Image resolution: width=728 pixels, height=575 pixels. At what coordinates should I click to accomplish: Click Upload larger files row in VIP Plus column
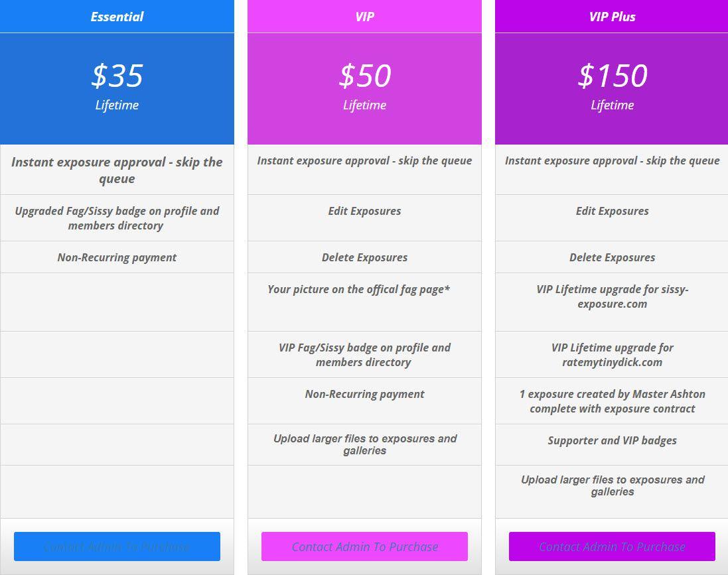point(612,485)
